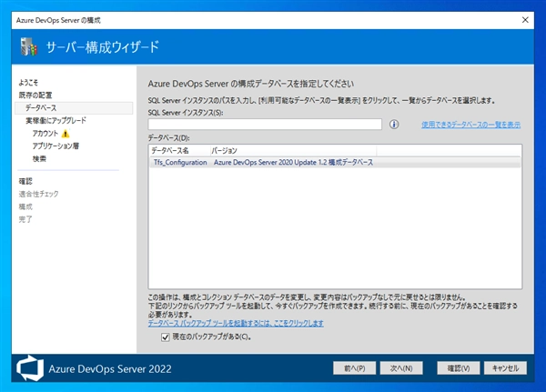Image resolution: width=546 pixels, height=392 pixels.
Task: Click the バージョン column header
Action: pyautogui.click(x=293, y=151)
